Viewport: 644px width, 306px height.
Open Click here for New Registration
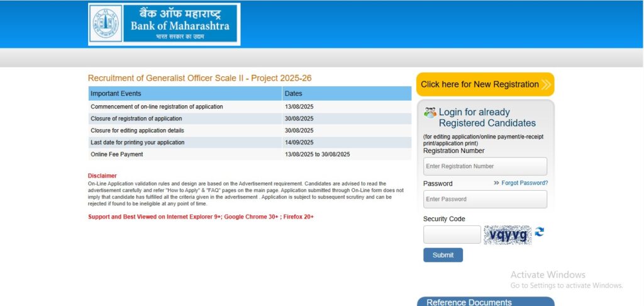pyautogui.click(x=480, y=84)
